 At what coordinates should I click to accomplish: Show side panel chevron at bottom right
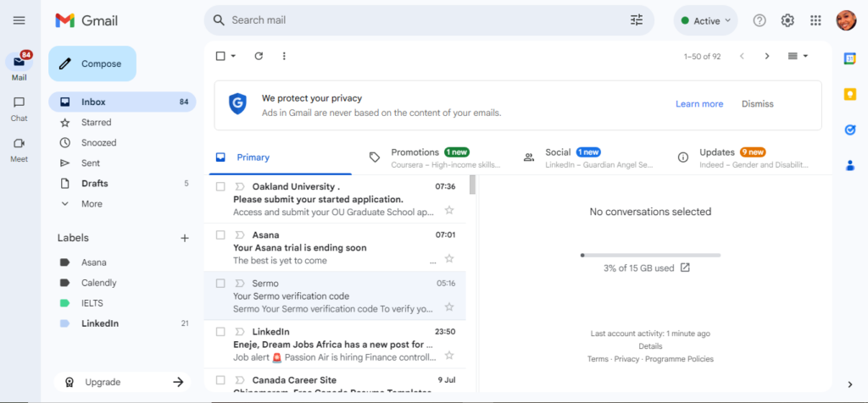849,384
